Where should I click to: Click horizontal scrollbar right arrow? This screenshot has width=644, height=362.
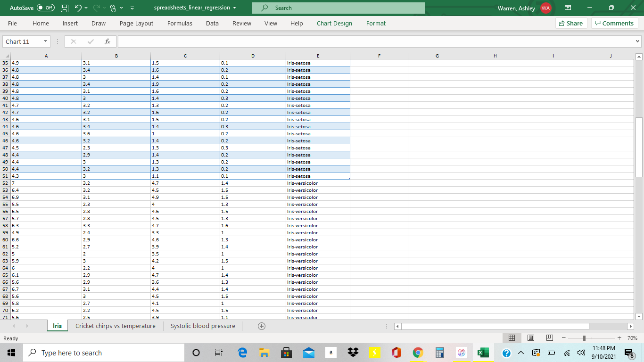tap(631, 326)
